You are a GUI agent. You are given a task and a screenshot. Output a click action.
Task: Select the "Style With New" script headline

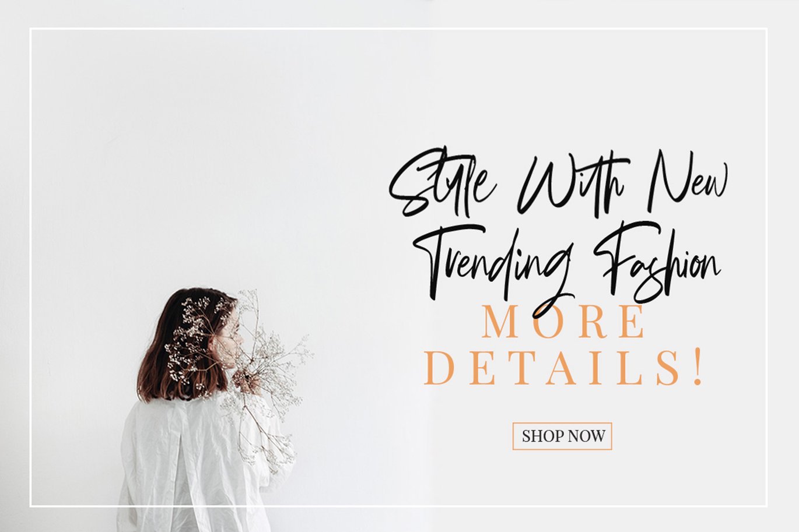tap(559, 184)
